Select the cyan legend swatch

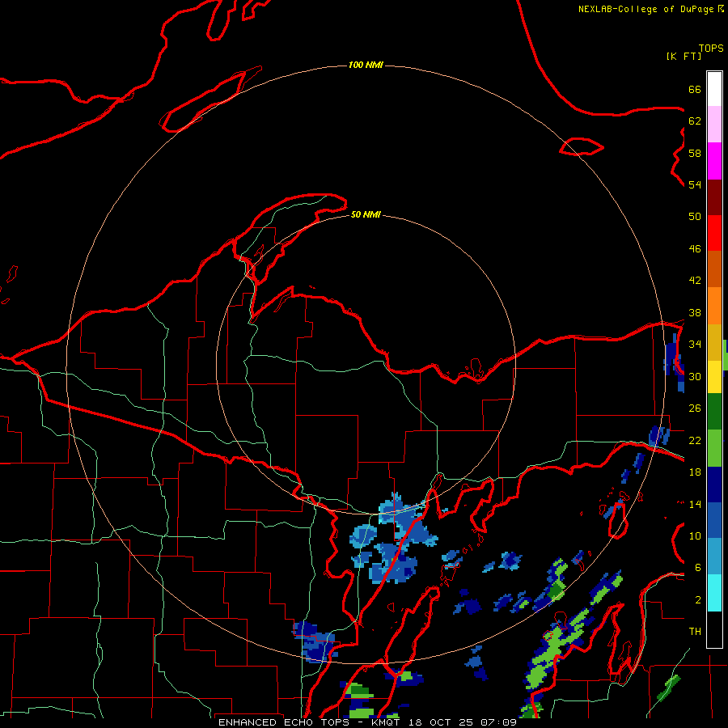(714, 593)
